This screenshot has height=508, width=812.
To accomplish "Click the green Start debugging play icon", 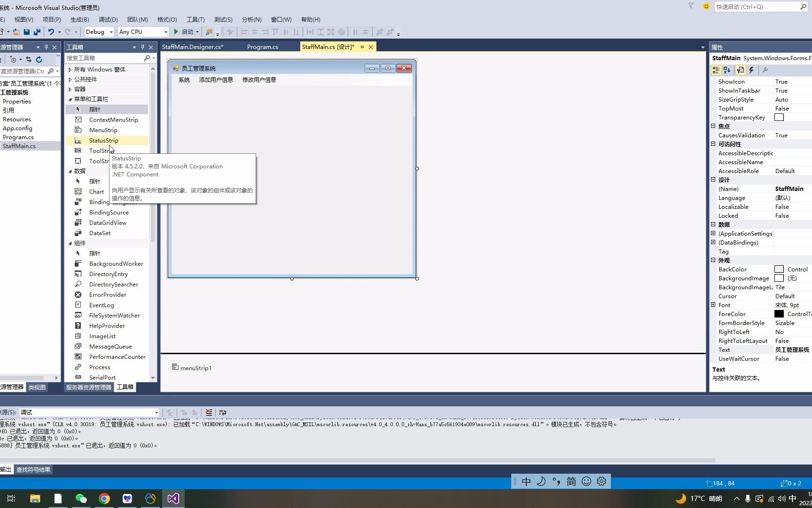I will [x=176, y=32].
